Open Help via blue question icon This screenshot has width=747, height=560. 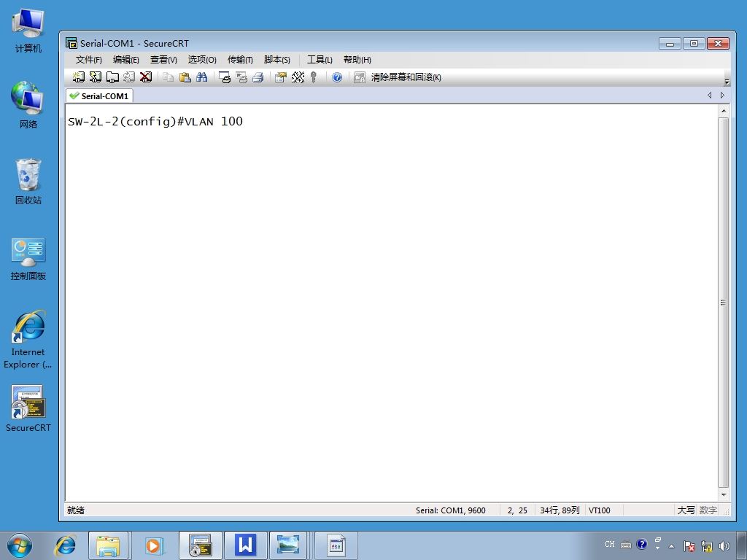337,77
